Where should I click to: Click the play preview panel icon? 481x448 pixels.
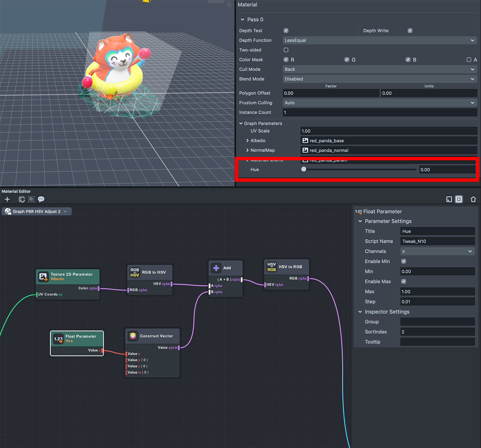click(459, 200)
